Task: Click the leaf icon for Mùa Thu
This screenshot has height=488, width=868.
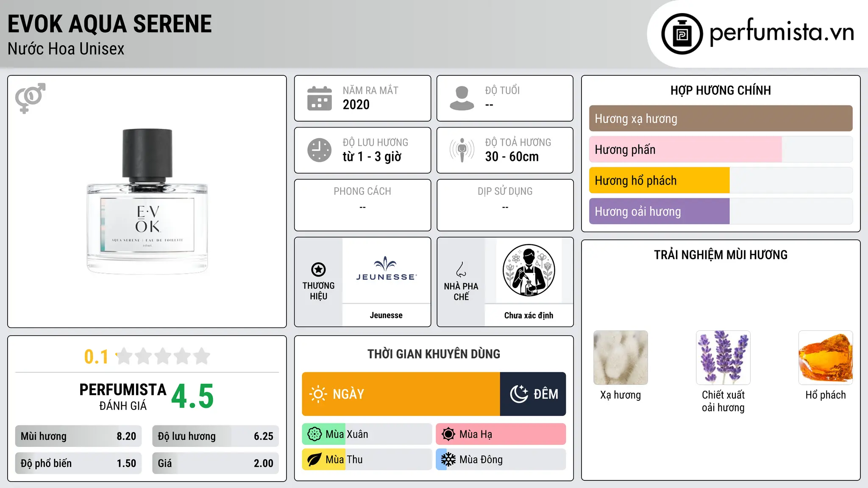Action: point(314,460)
